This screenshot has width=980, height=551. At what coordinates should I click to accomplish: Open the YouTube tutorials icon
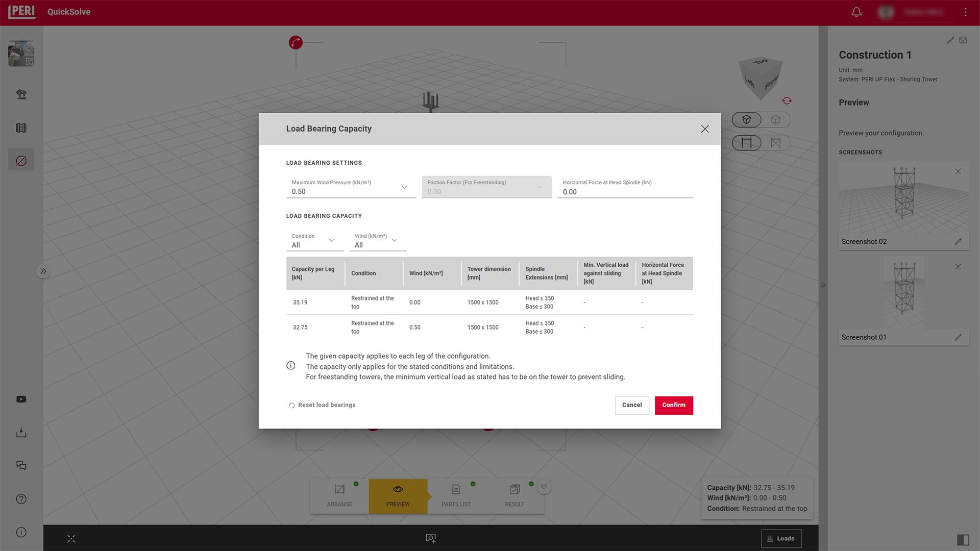click(x=21, y=399)
